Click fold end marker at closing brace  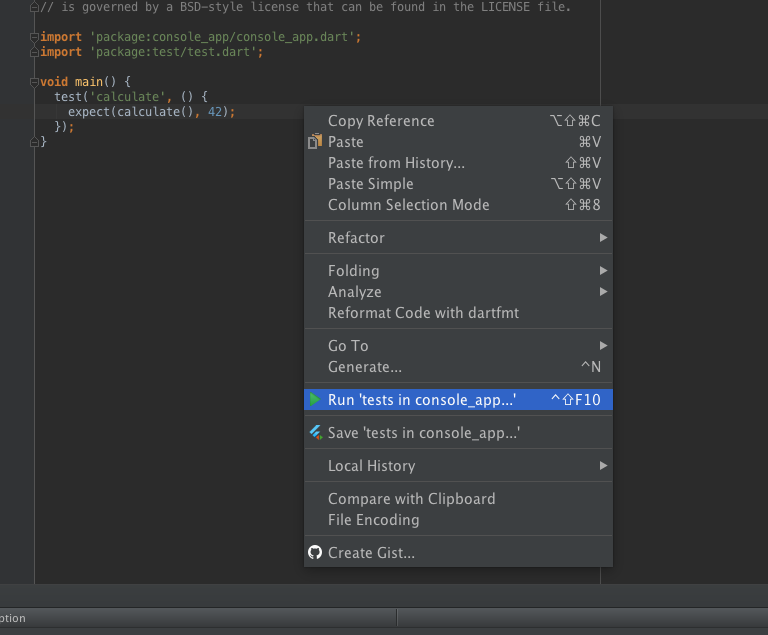(x=34, y=142)
